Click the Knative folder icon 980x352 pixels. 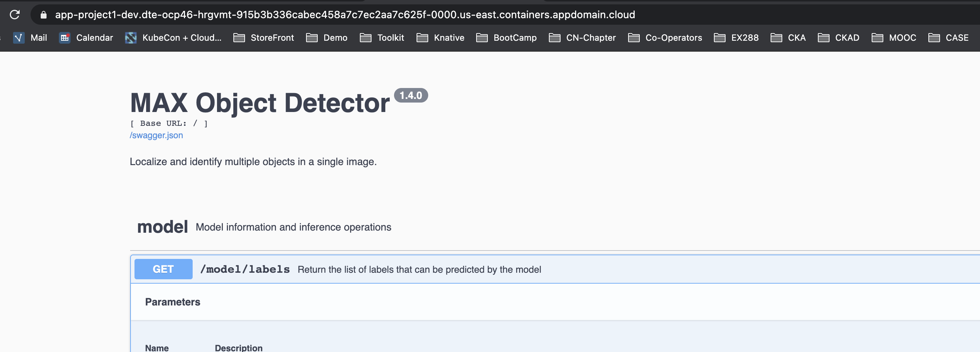coord(422,38)
